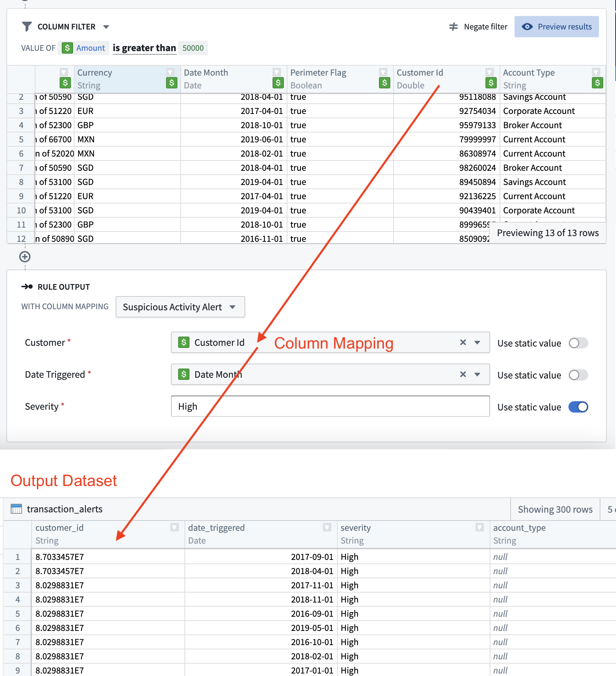Viewport: 616px width, 676px height.
Task: Clear the Date Month mapping with the X
Action: (x=463, y=374)
